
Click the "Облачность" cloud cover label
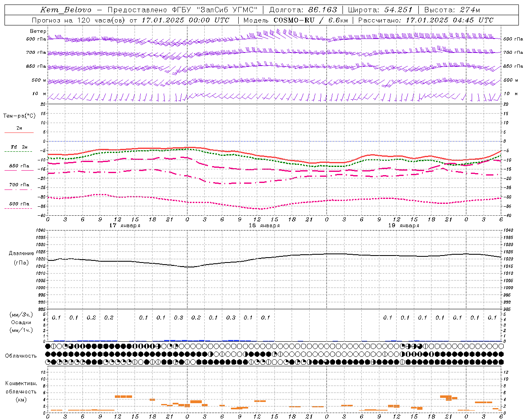point(21,356)
